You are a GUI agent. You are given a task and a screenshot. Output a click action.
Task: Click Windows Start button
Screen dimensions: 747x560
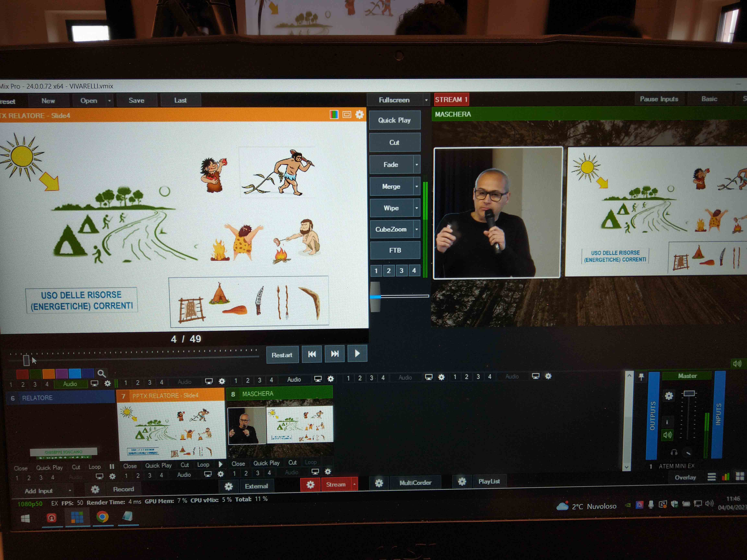tap(25, 519)
